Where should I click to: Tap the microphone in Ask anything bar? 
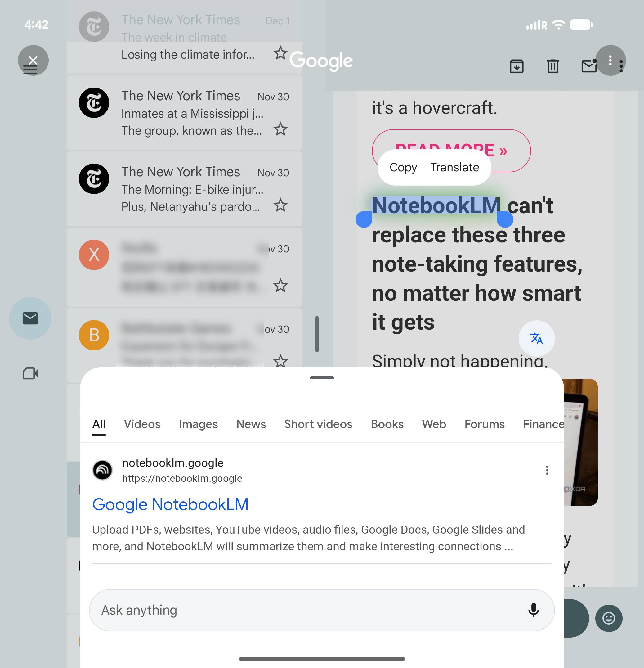click(533, 610)
